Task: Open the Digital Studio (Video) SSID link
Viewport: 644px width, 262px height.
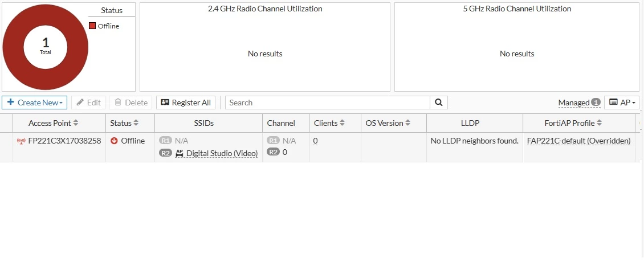Action: click(x=222, y=153)
